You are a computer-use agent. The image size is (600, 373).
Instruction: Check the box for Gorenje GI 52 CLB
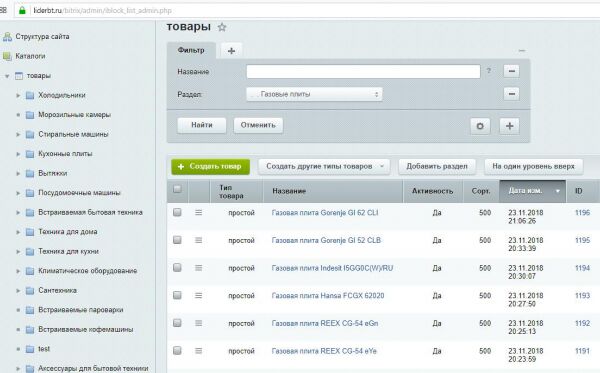[x=177, y=240]
